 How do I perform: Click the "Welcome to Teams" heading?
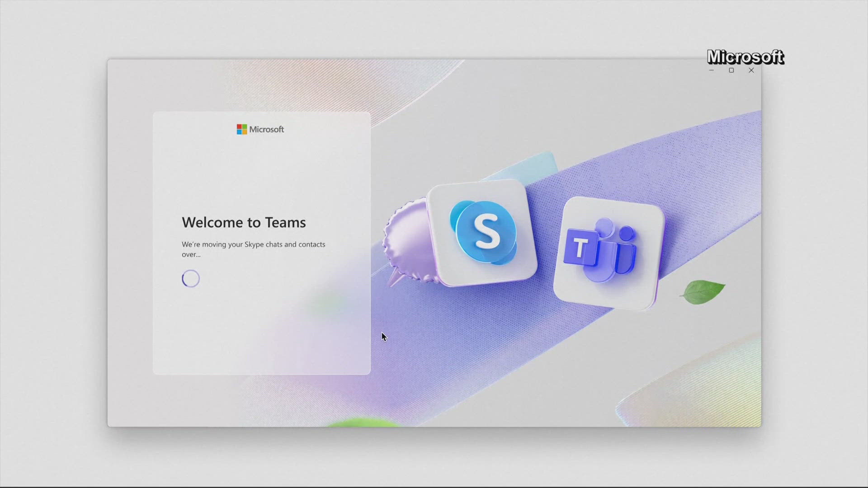point(244,222)
